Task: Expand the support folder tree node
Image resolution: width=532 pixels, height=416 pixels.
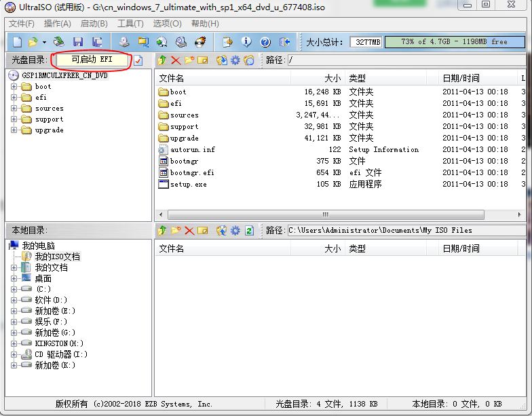Action: [14, 119]
